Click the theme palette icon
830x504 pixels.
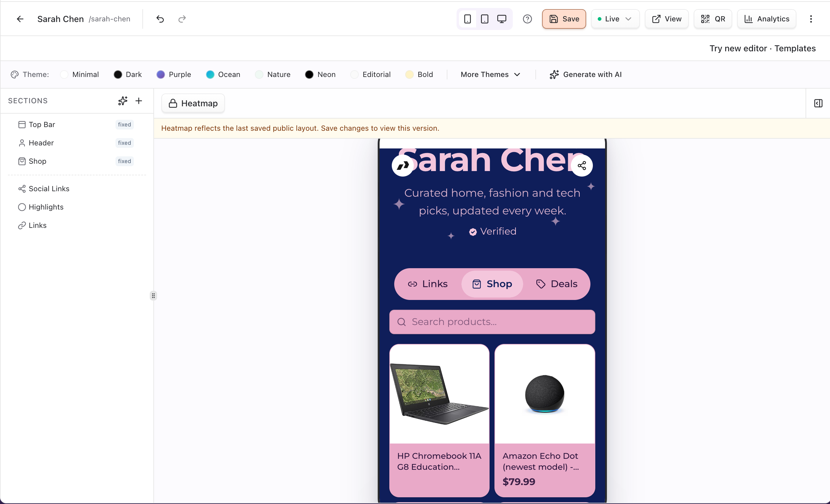(14, 75)
